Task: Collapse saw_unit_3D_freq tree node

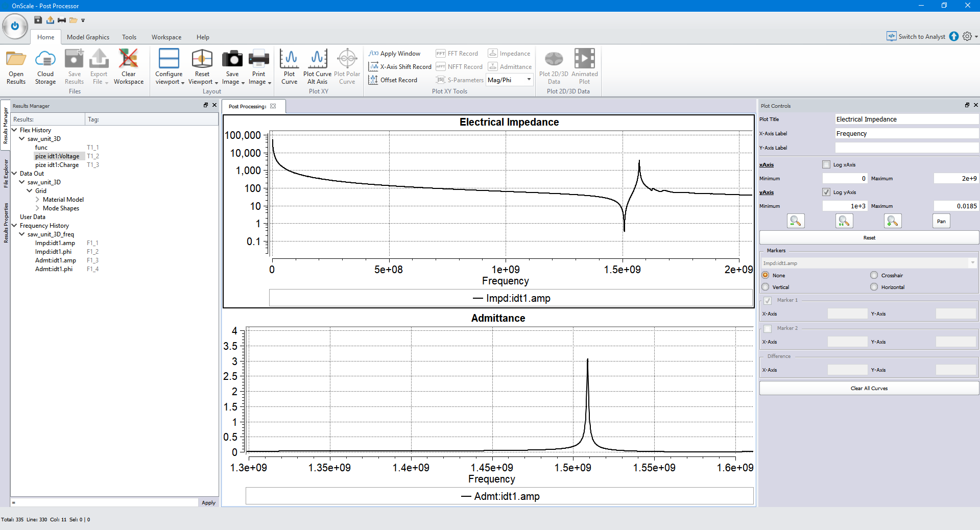Action: point(22,234)
